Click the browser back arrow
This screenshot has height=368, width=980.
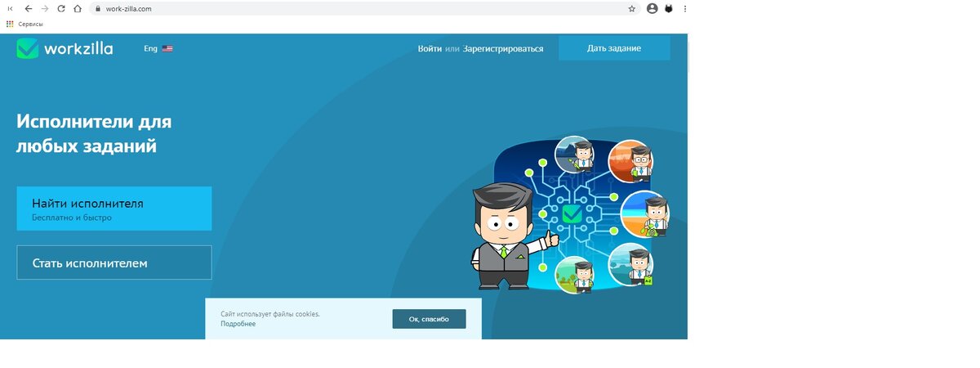pos(28,8)
